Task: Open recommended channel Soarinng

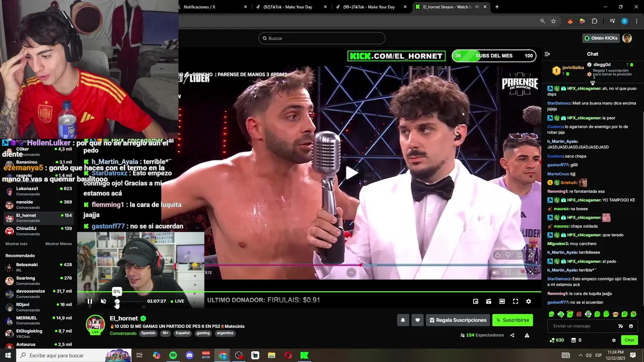Action: [x=39, y=281]
